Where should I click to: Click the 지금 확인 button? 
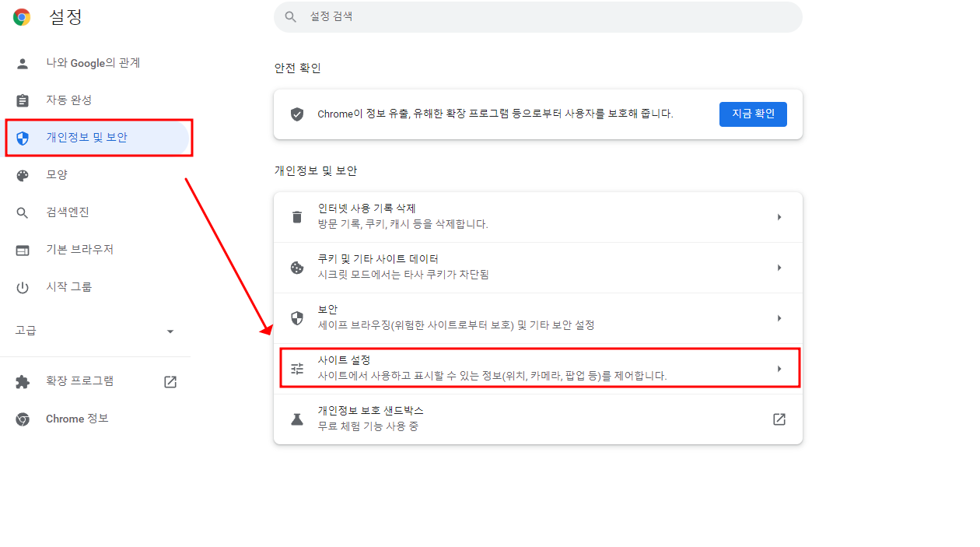click(752, 114)
